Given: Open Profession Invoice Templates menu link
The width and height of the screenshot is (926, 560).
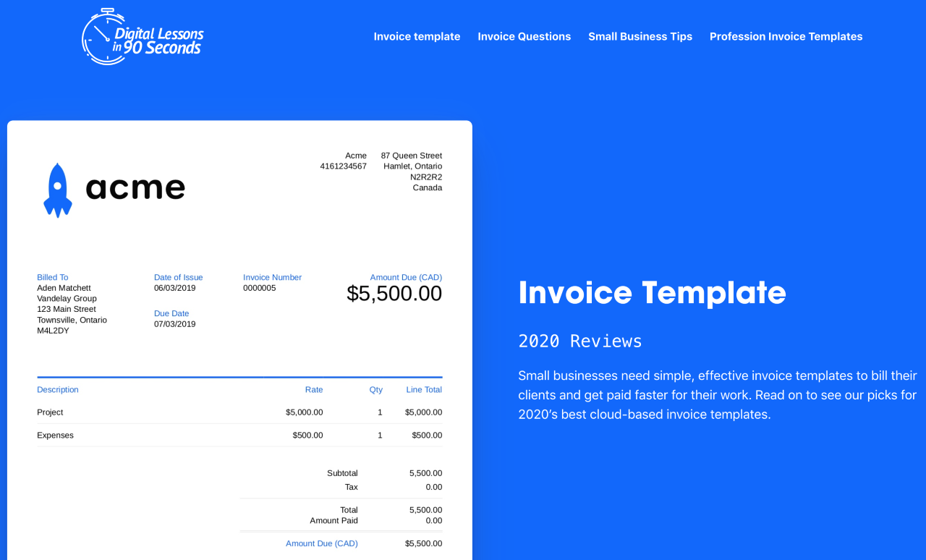Looking at the screenshot, I should tap(786, 36).
